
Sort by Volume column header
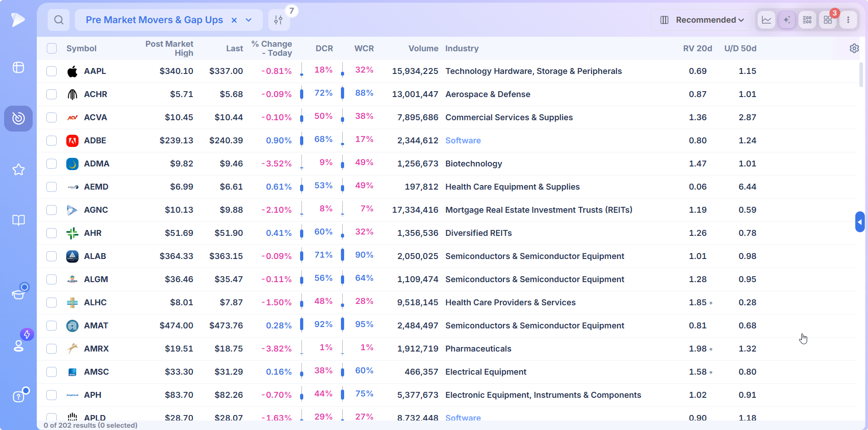coord(423,49)
